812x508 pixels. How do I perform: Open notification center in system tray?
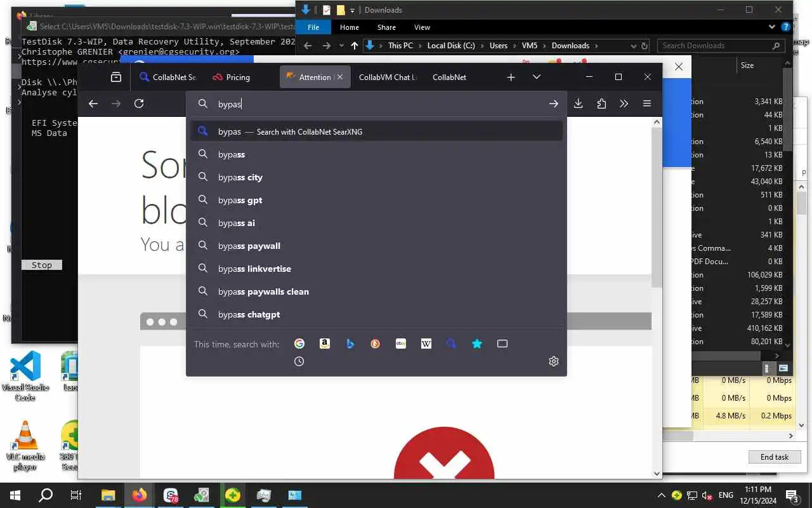coord(792,495)
